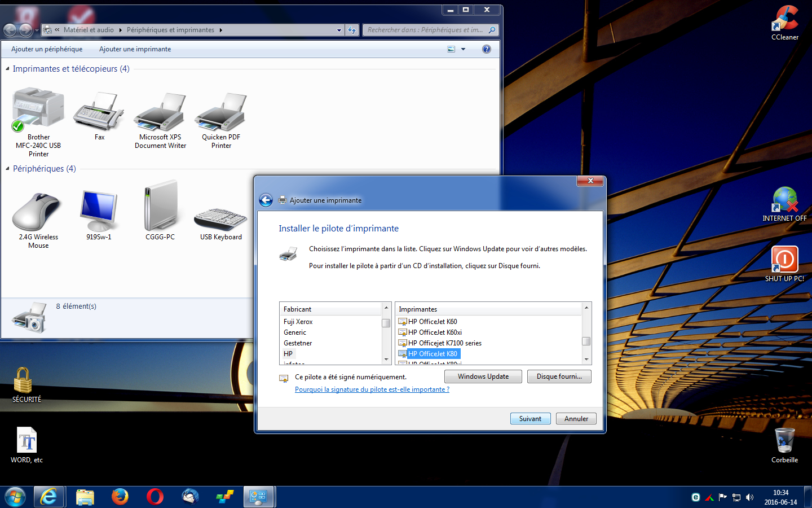Image resolution: width=812 pixels, height=508 pixels.
Task: Open the INTERNET OFF desktop shortcut
Action: (x=785, y=204)
